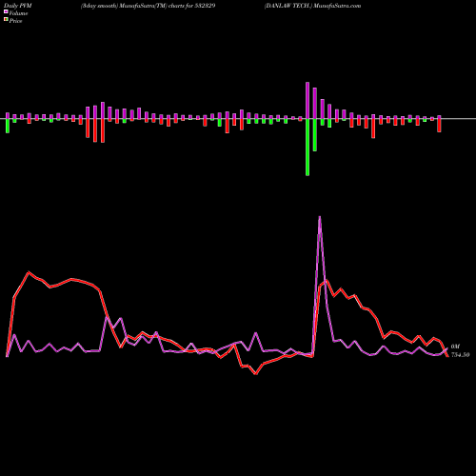Click the '0M' volume value label
This screenshot has width=476, height=476.
coord(455,347)
